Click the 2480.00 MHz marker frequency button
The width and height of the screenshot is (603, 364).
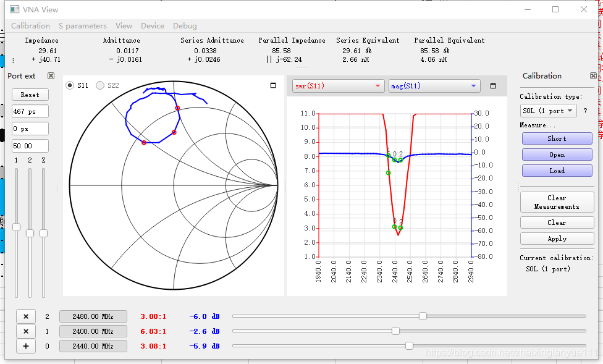(93, 316)
